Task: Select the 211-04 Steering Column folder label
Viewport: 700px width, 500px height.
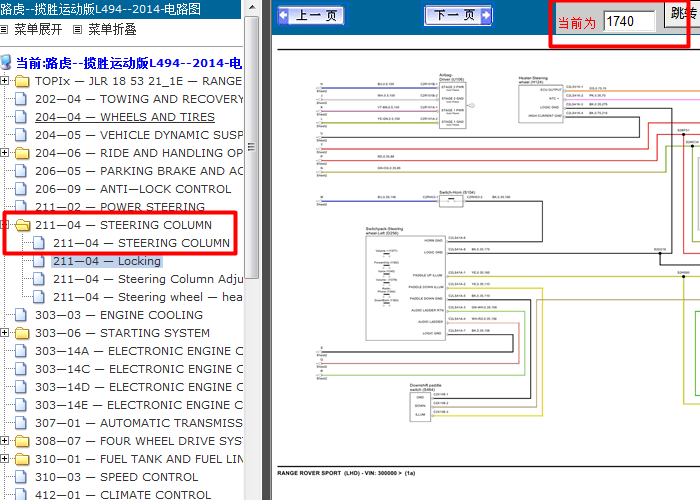Action: pyautogui.click(x=124, y=225)
